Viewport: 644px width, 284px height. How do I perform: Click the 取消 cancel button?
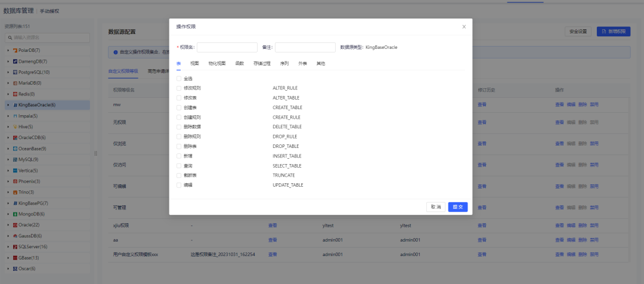coord(436,207)
